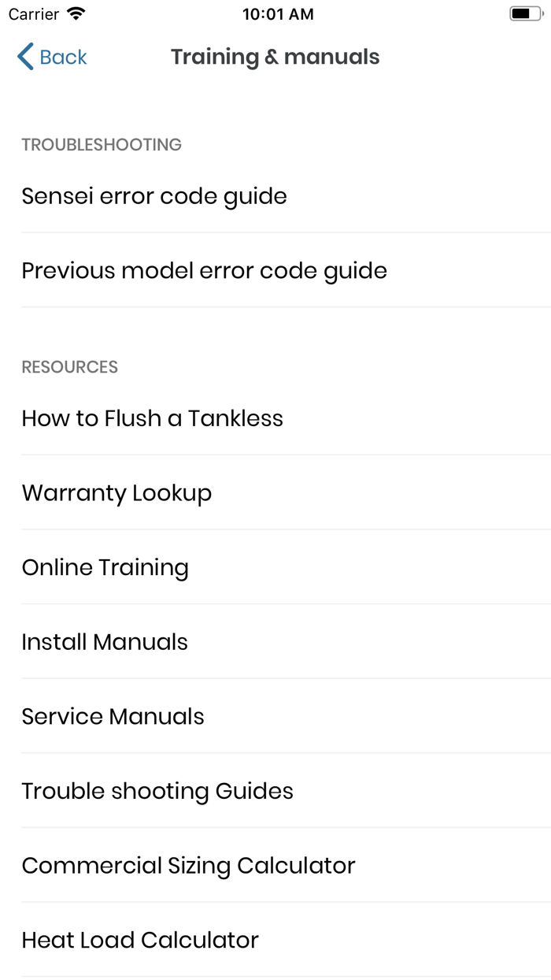This screenshot has width=551, height=980.
Task: Tap the Wi-Fi signal icon
Action: point(76,14)
